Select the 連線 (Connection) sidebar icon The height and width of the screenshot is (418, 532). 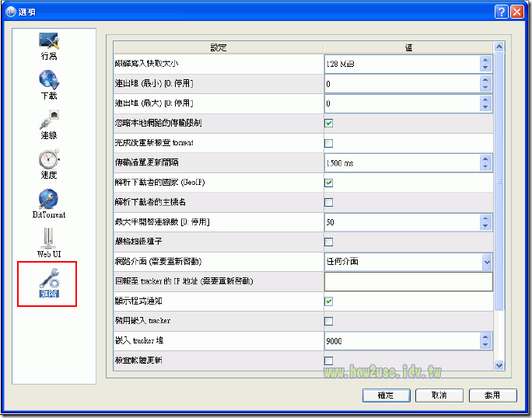point(49,124)
